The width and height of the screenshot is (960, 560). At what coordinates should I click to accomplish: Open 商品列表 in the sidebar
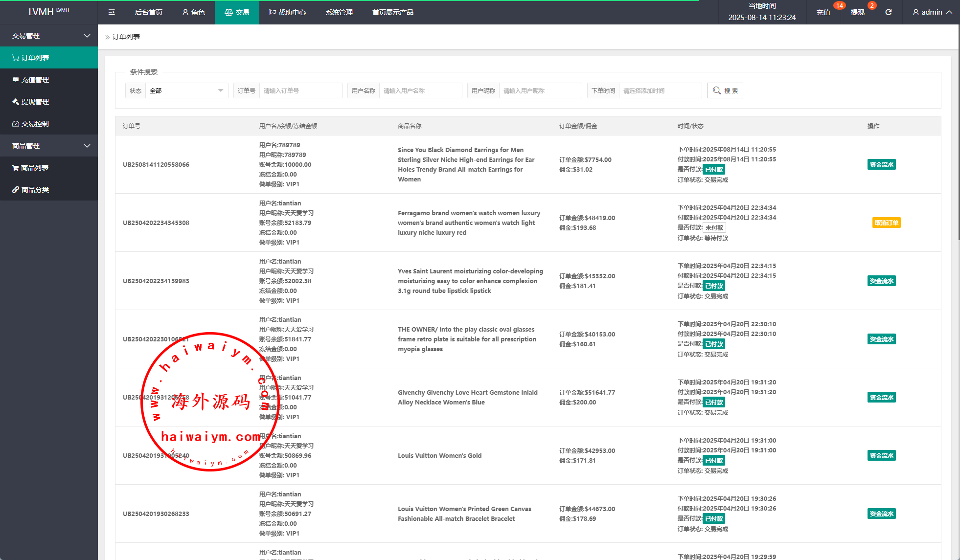(x=34, y=168)
